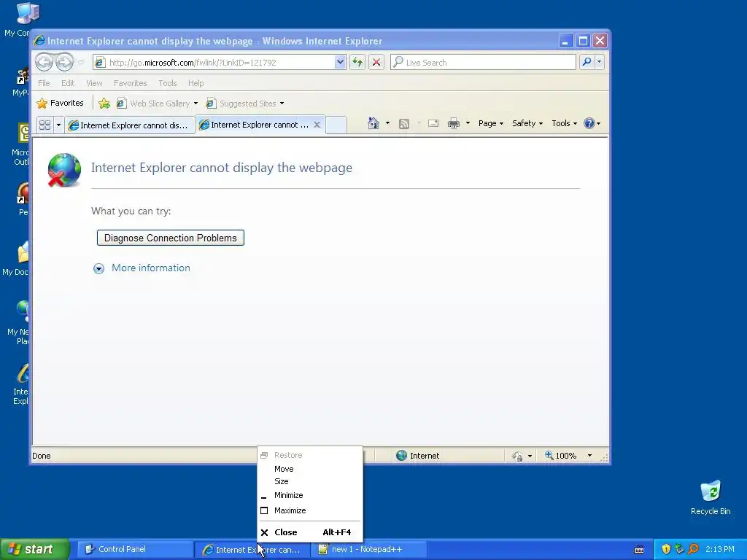Image resolution: width=747 pixels, height=560 pixels.
Task: Click the network connection tray icon
Action: tap(680, 549)
